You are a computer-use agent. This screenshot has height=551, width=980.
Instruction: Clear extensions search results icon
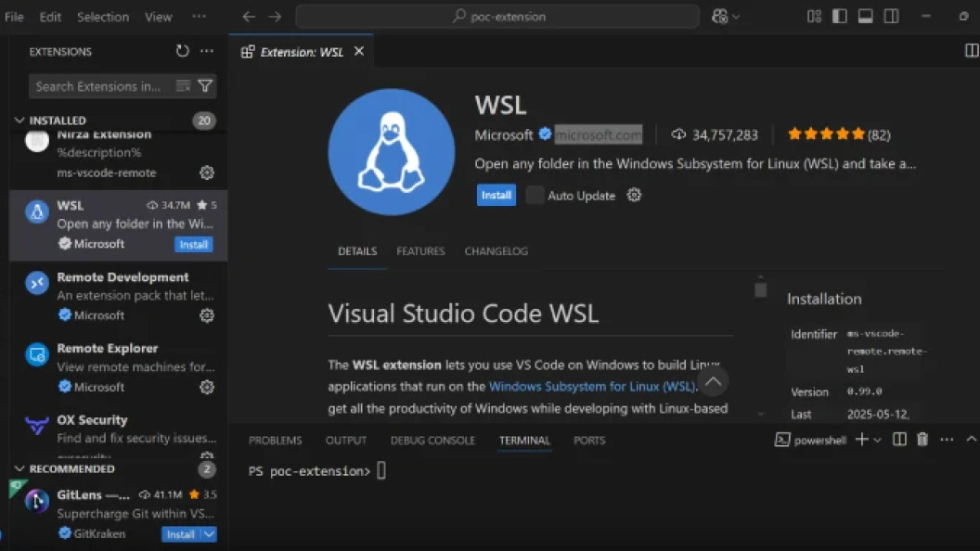click(183, 86)
